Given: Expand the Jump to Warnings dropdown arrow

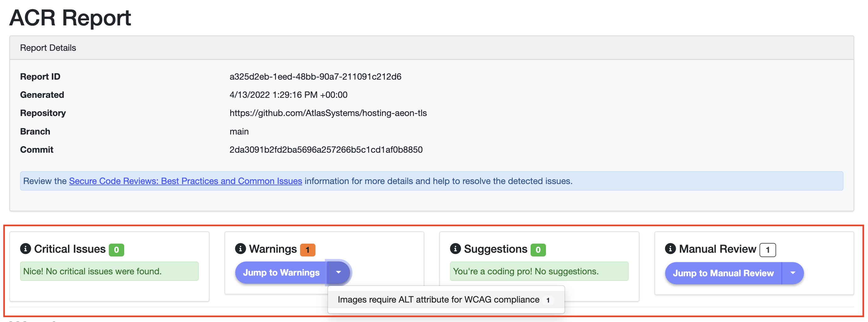Looking at the screenshot, I should (x=339, y=272).
